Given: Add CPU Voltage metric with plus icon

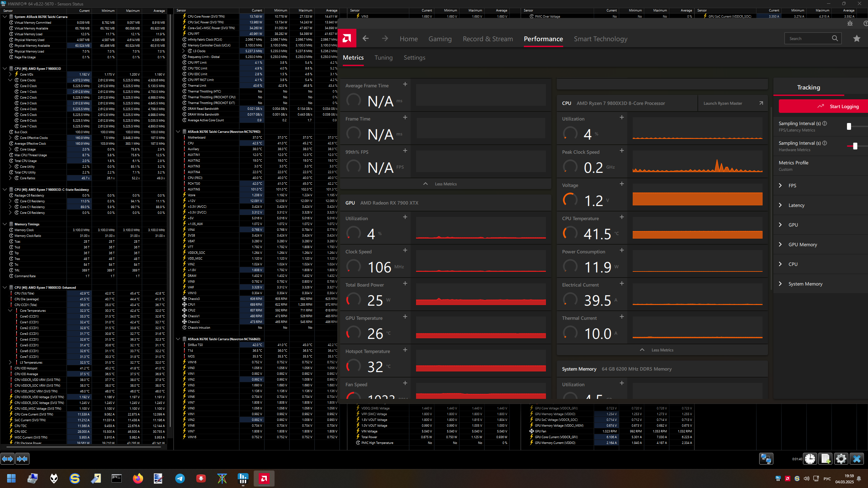Looking at the screenshot, I should [x=622, y=184].
